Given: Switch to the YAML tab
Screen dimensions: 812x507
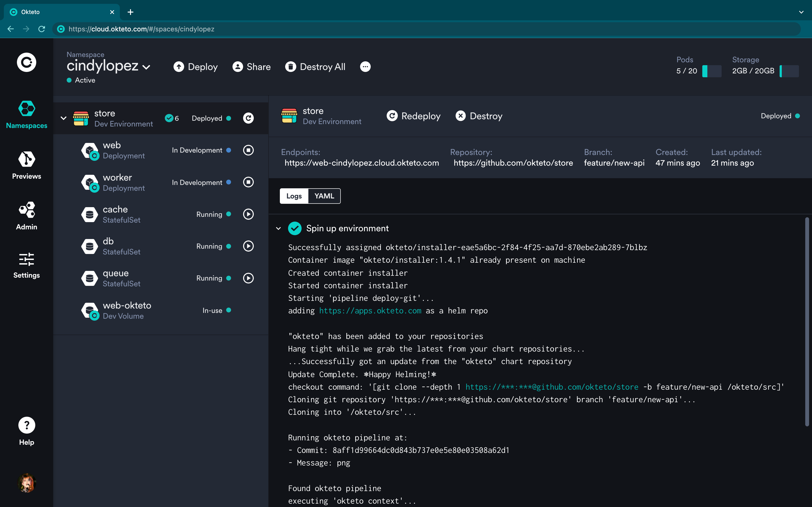Looking at the screenshot, I should 324,196.
